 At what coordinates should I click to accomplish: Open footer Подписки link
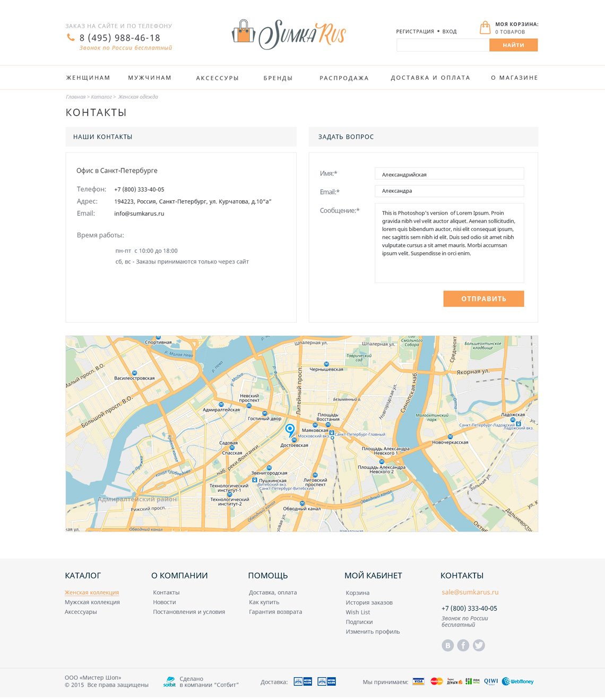pos(359,622)
